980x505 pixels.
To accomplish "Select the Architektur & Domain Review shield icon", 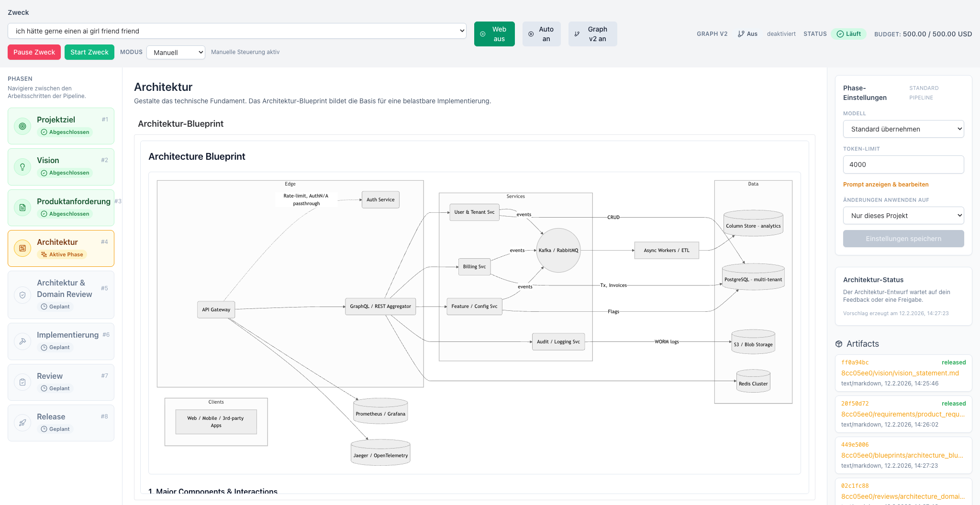I will [x=22, y=295].
